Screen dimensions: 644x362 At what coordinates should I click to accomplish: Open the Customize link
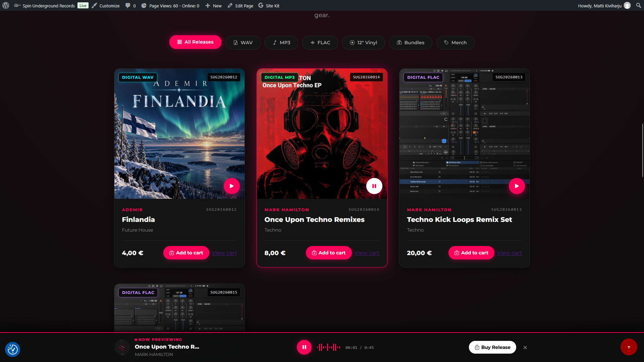[x=106, y=6]
